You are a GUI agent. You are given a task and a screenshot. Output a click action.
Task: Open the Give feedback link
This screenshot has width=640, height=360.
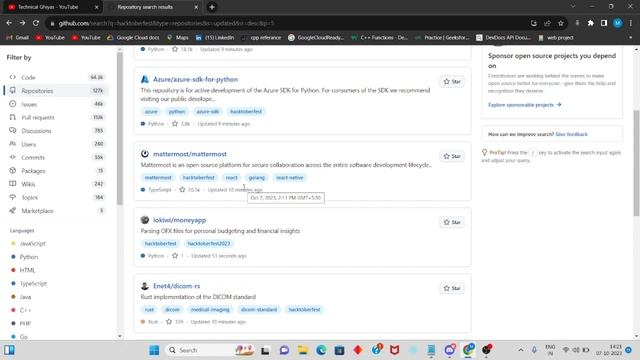point(571,134)
